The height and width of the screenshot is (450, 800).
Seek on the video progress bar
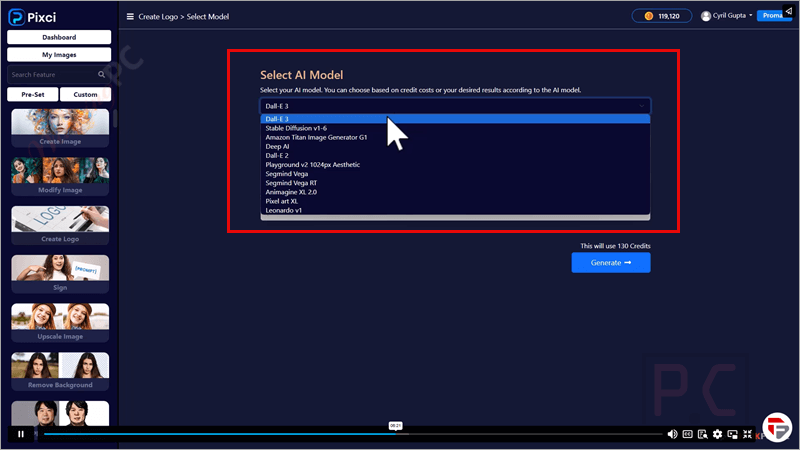[352, 434]
